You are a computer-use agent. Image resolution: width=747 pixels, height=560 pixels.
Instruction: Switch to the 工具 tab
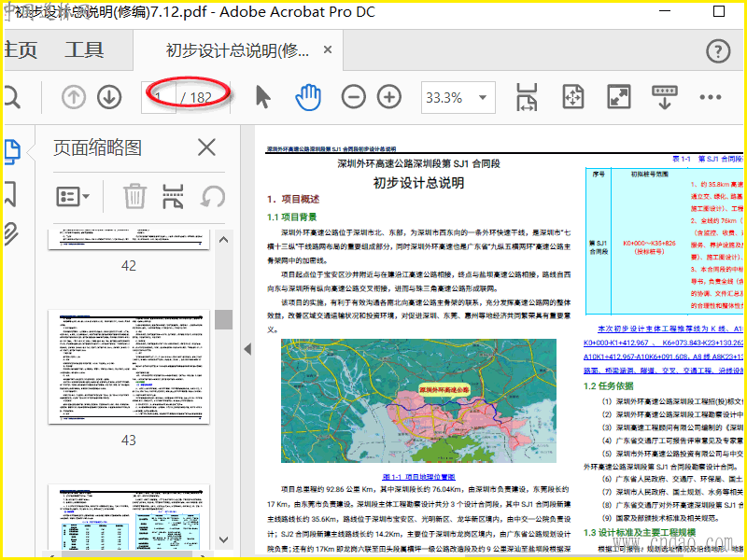click(85, 50)
